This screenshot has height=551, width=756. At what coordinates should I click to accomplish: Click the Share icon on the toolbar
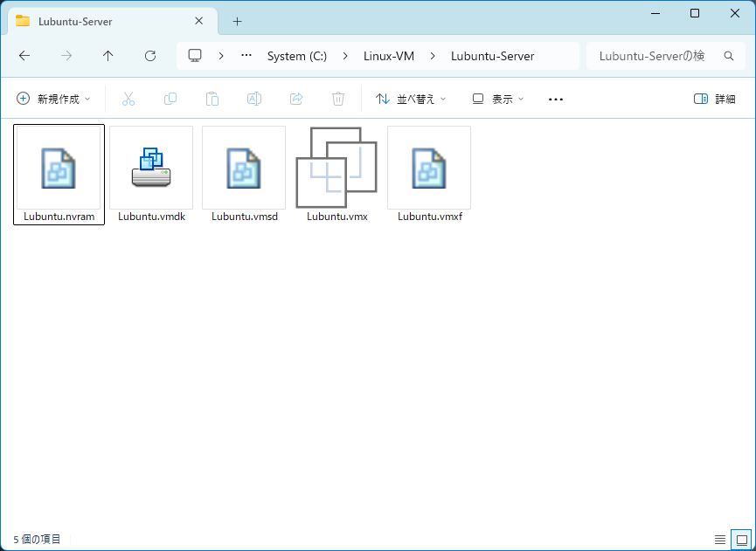[x=296, y=99]
